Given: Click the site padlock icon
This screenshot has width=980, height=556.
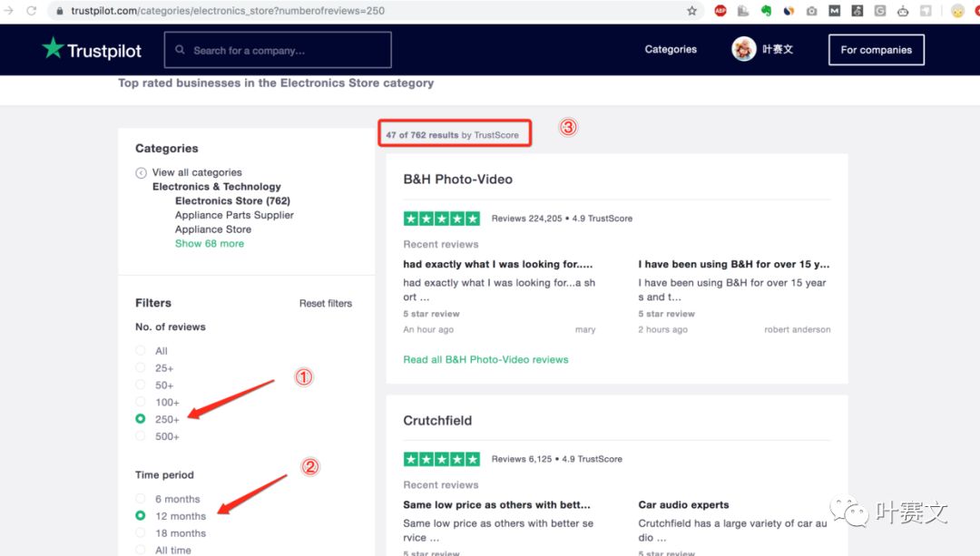Looking at the screenshot, I should pyautogui.click(x=59, y=11).
